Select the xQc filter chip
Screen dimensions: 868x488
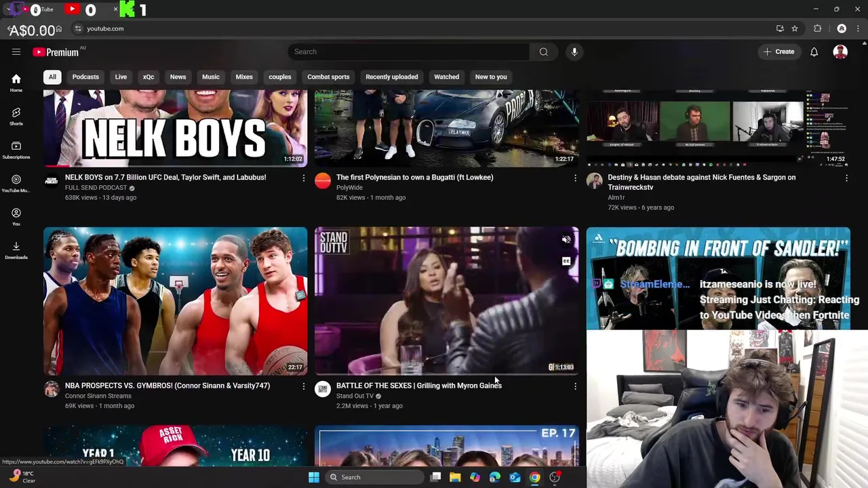tap(149, 77)
